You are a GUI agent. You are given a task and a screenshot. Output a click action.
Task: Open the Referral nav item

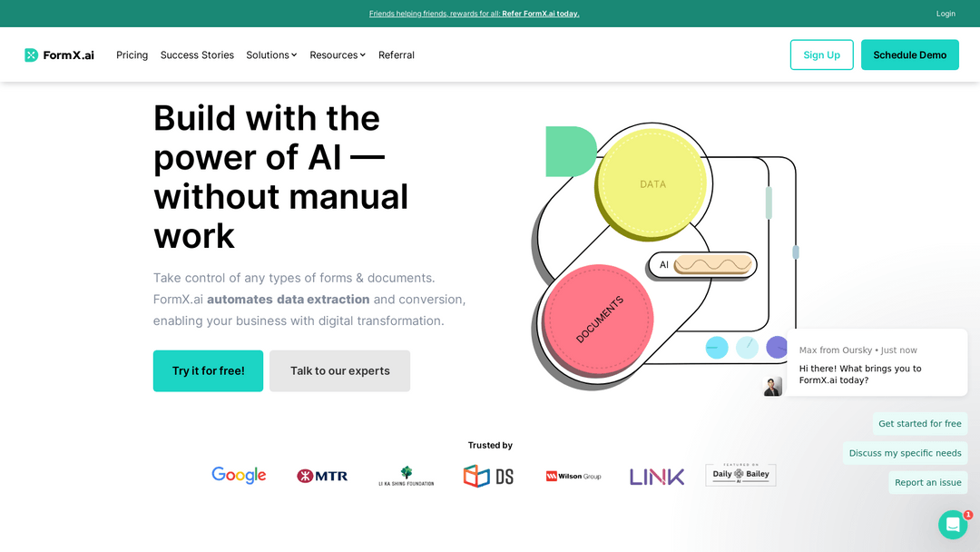396,55
